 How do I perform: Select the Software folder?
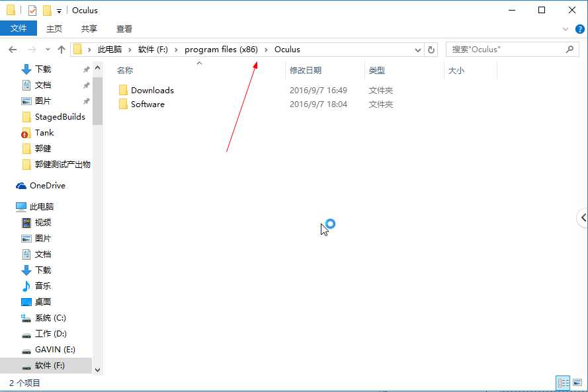tap(142, 104)
